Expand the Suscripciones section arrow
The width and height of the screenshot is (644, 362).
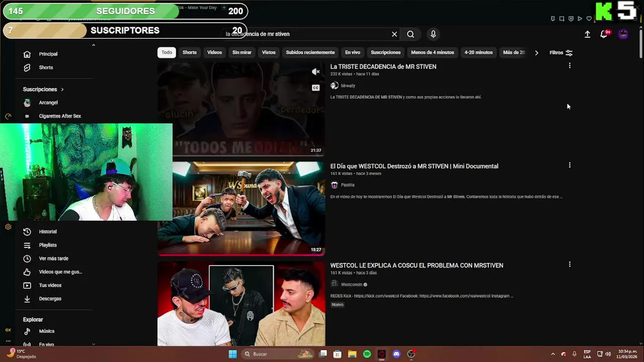click(x=62, y=89)
